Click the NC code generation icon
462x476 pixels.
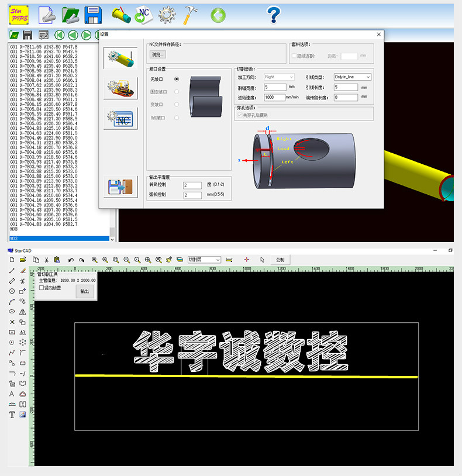pos(142,15)
